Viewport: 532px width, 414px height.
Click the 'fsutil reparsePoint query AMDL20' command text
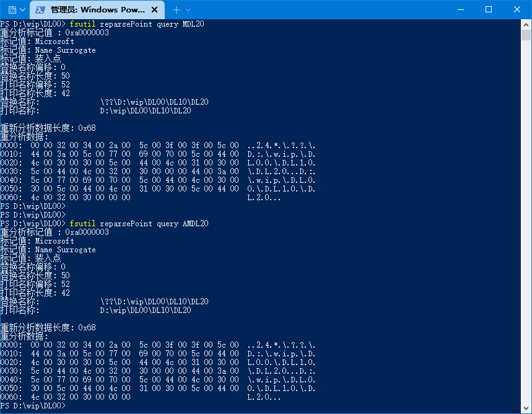pos(139,224)
